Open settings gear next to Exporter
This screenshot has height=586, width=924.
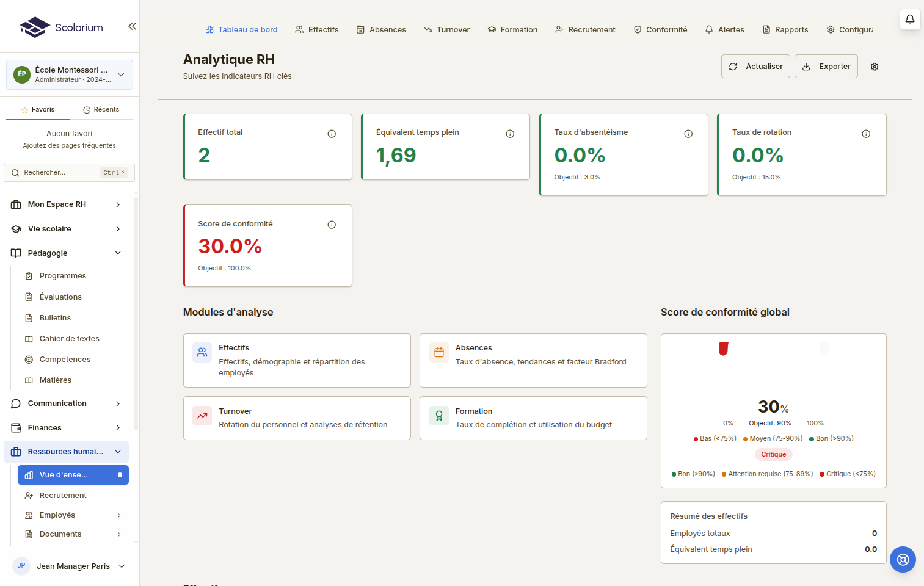874,67
